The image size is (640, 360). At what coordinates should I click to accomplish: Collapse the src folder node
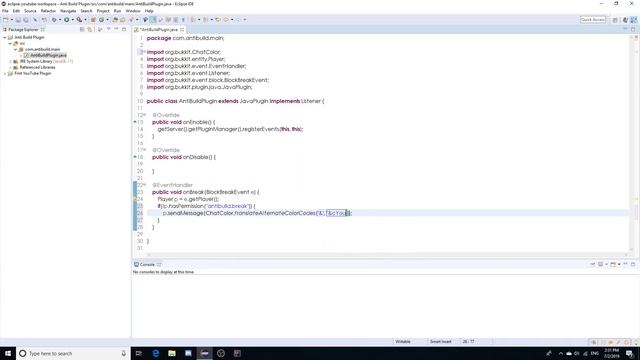coord(10,43)
